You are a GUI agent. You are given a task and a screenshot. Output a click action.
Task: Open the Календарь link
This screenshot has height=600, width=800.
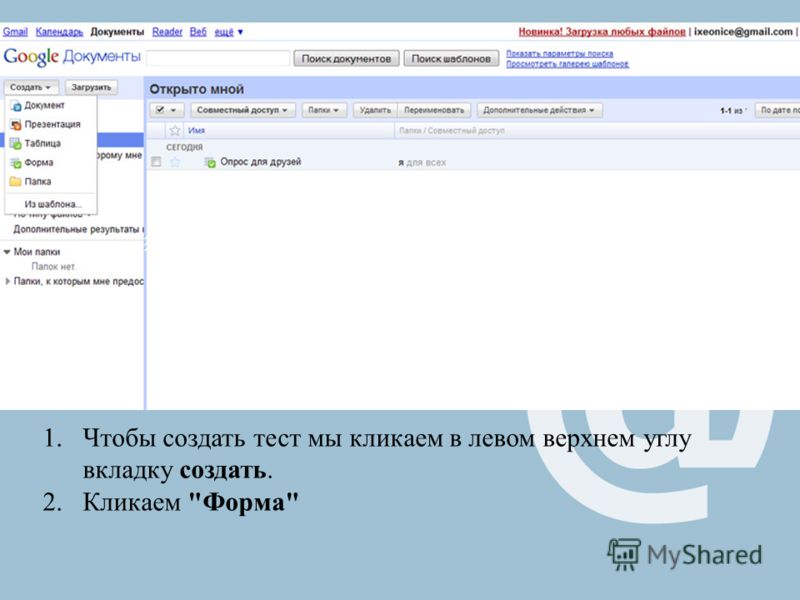click(59, 32)
